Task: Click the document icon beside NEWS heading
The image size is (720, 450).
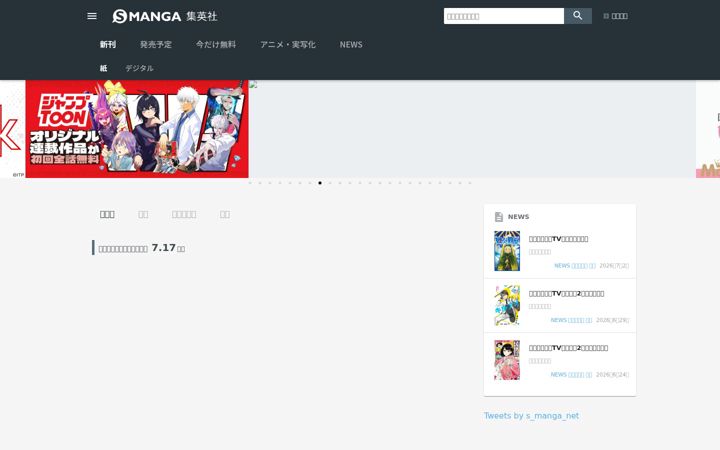Action: [499, 217]
